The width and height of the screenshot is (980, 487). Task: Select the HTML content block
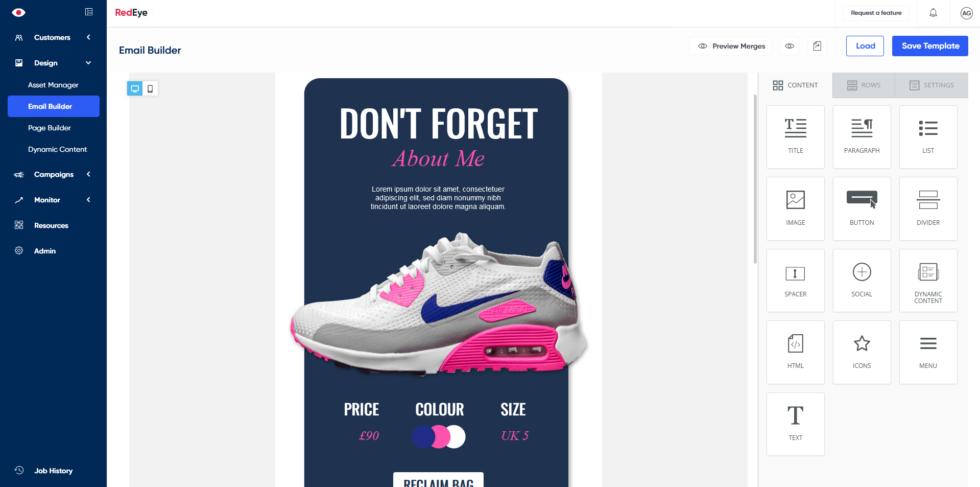tap(796, 352)
